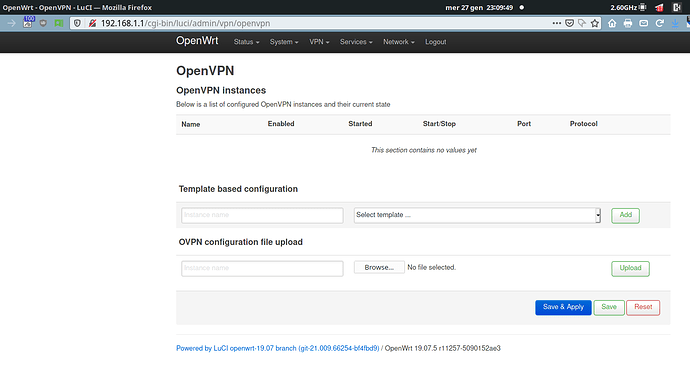Open the page actions three-dot menu
This screenshot has height=379, width=690.
pyautogui.click(x=557, y=23)
